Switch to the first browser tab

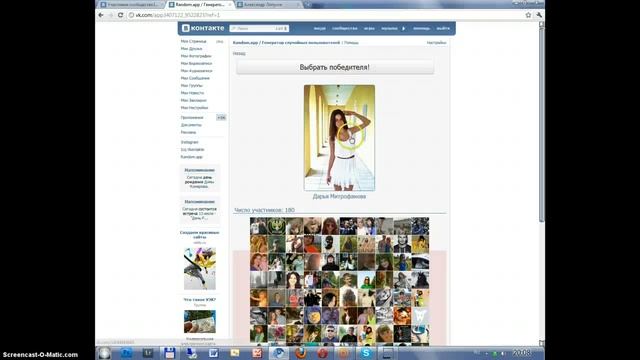131,4
